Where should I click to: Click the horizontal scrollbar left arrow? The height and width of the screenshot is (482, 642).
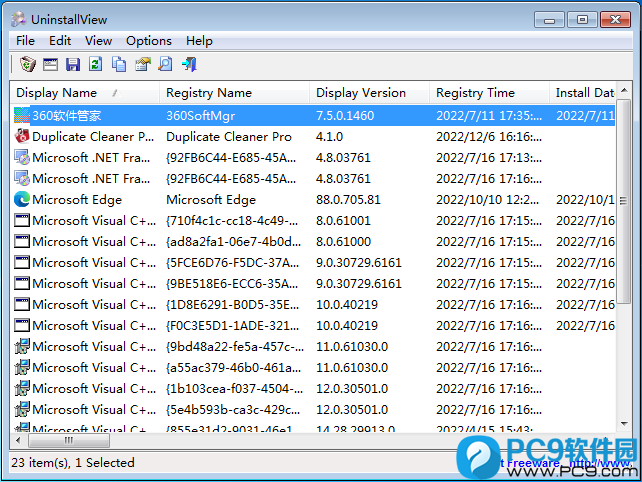(18, 441)
